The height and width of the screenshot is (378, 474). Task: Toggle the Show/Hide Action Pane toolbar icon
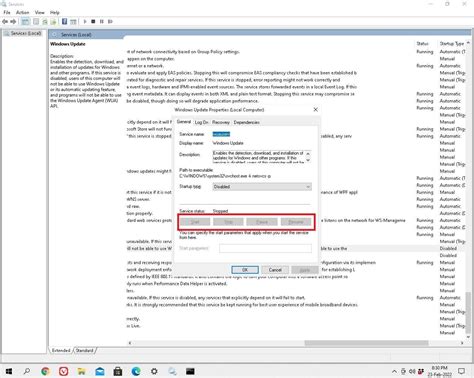[x=73, y=22]
